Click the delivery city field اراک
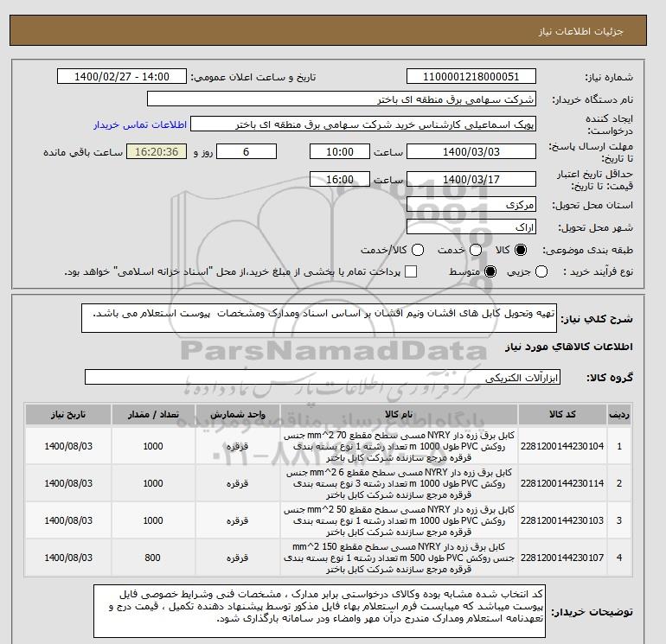666x644 pixels. [x=471, y=227]
